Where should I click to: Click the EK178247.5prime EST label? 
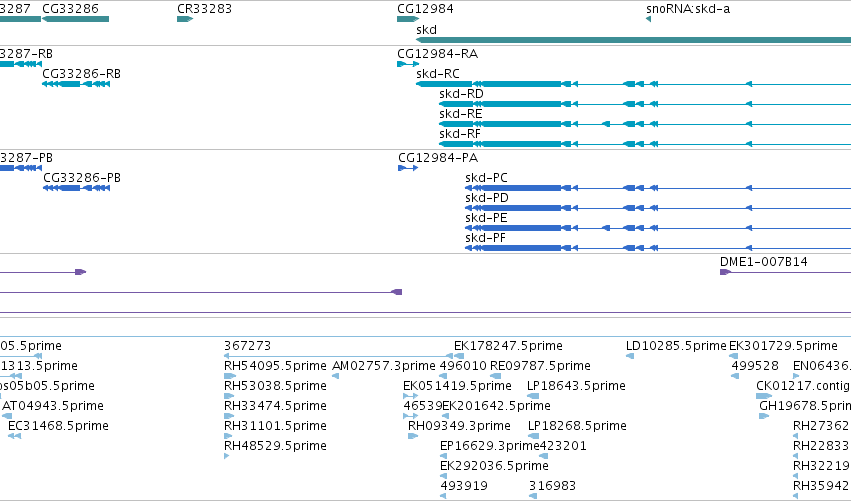click(509, 346)
